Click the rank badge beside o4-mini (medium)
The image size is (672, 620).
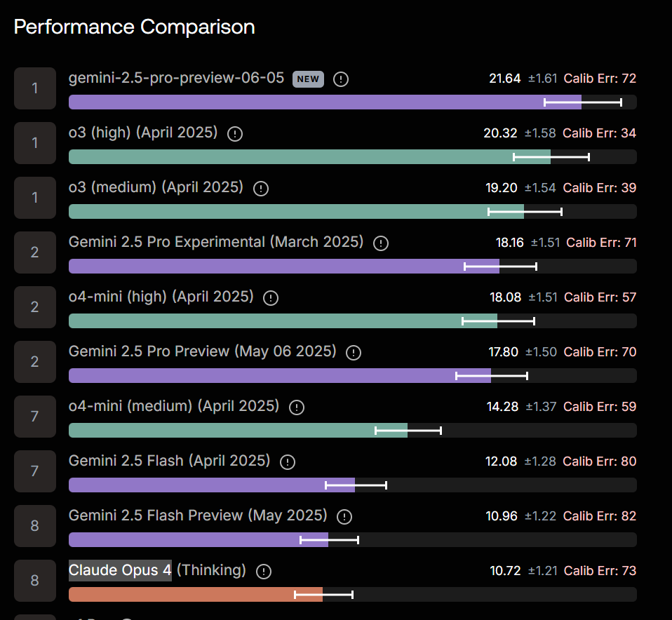point(34,417)
